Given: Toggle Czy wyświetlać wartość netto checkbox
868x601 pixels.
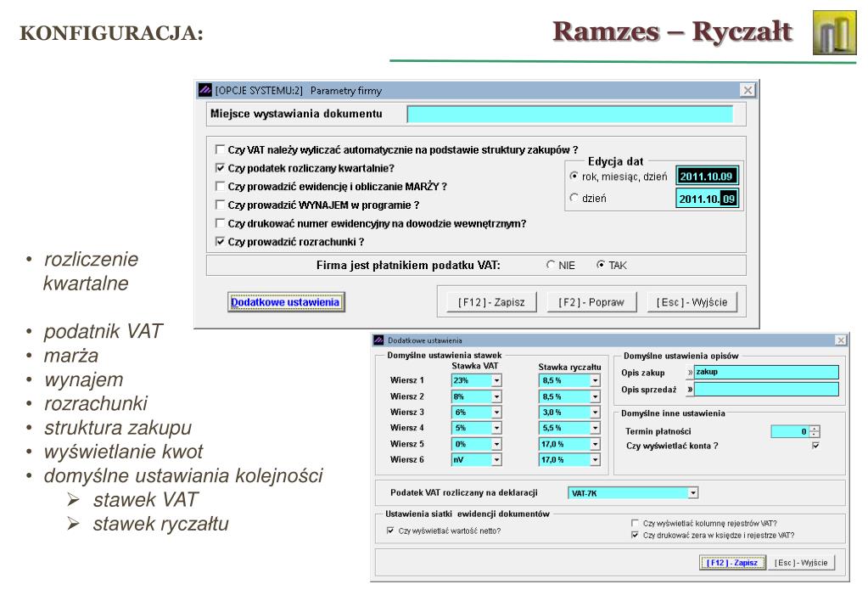Looking at the screenshot, I should point(390,531).
